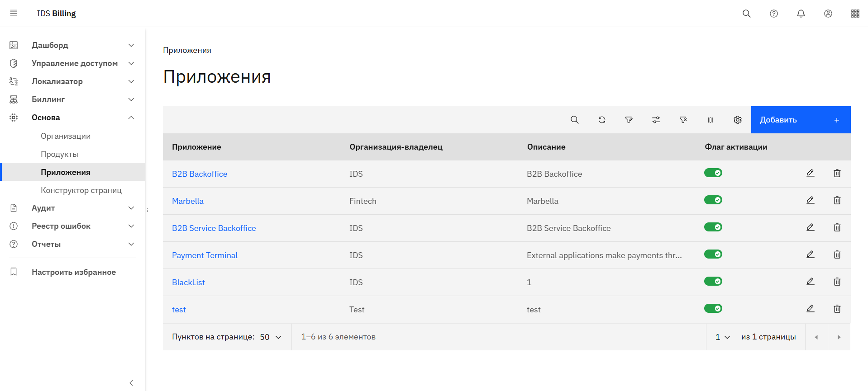The image size is (868, 391).
Task: Edit the Marbella application row
Action: (810, 200)
